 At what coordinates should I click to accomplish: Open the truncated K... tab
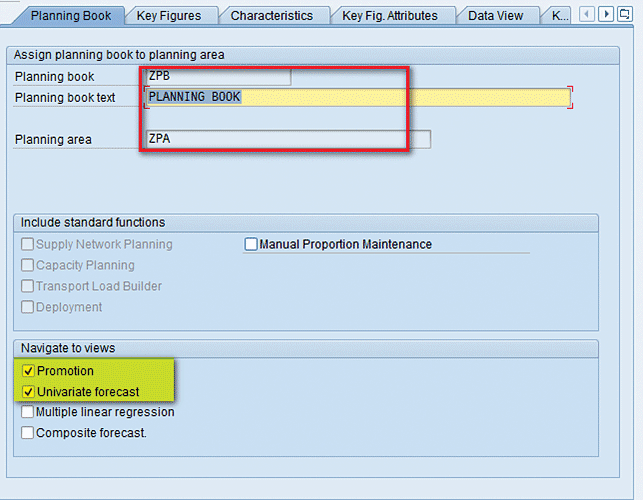[559, 16]
